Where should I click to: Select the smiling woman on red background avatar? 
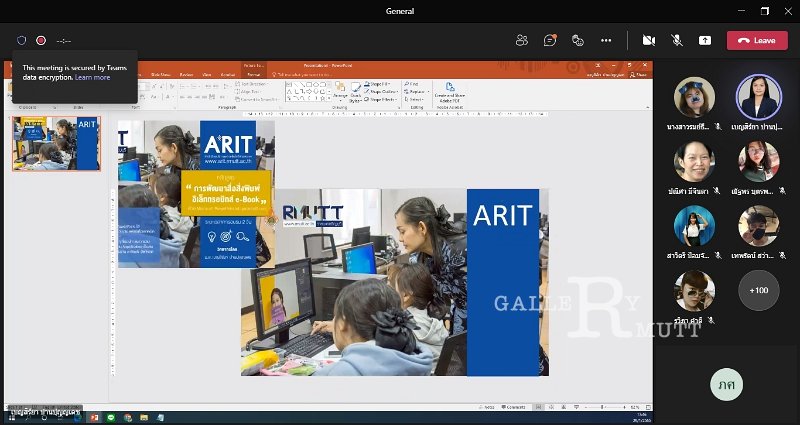tap(694, 162)
